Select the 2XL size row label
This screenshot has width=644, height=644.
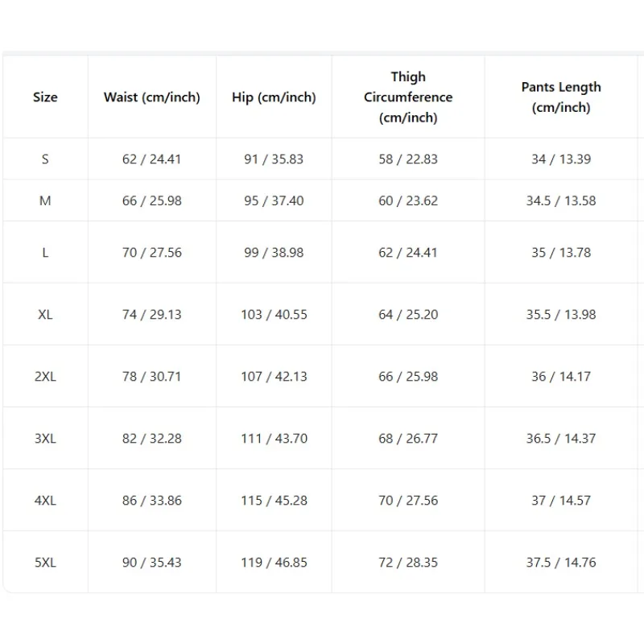(x=45, y=377)
